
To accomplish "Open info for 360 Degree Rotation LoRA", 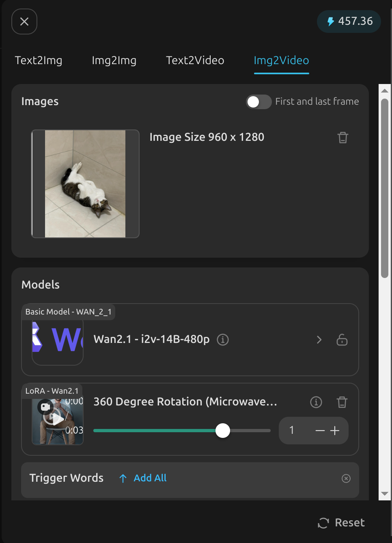I will [x=316, y=402].
